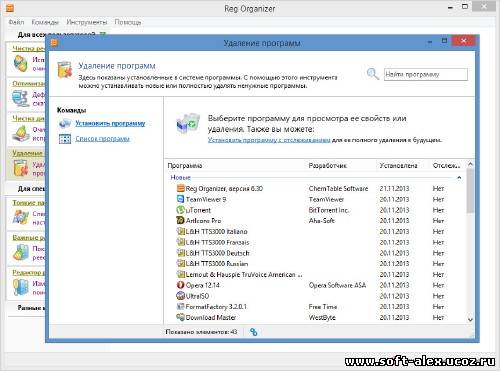Select Opera 12.14 entry
The height and width of the screenshot is (371, 500).
202,285
